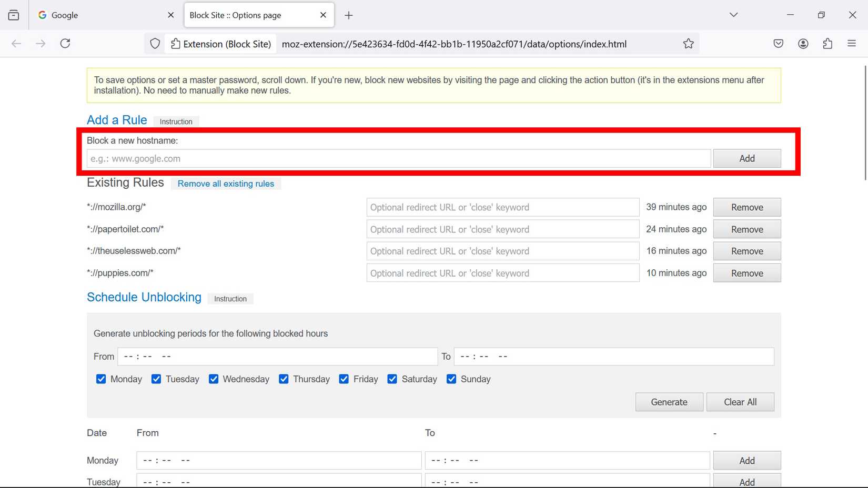
Task: Toggle the Thursday checkbox
Action: click(x=284, y=379)
